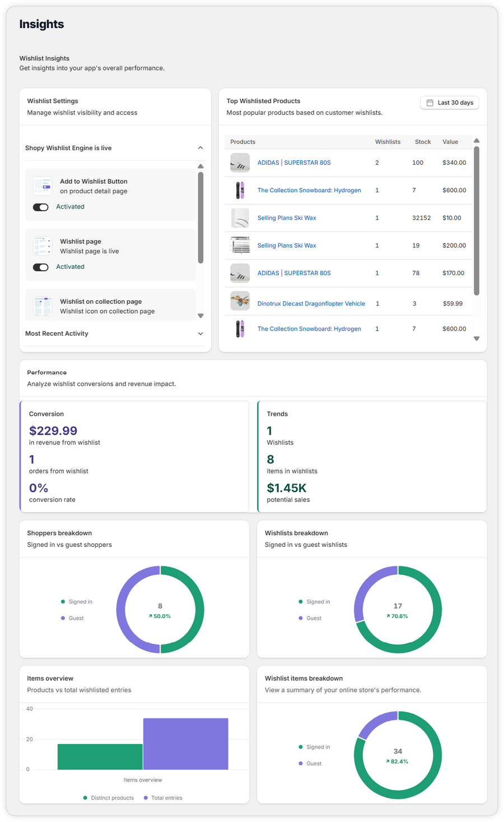
Task: Click the $1.45K potential sales value
Action: (287, 487)
